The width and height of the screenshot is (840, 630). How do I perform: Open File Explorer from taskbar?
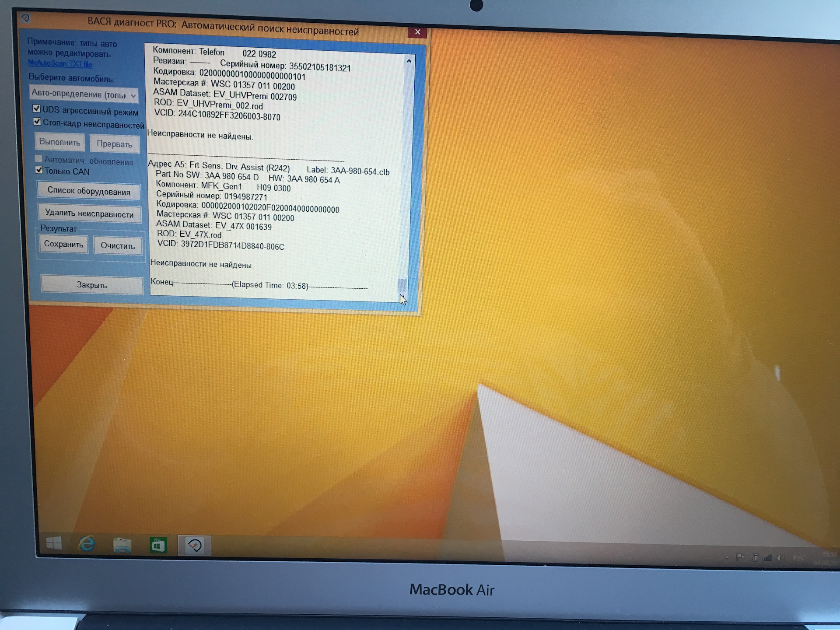coord(122,545)
